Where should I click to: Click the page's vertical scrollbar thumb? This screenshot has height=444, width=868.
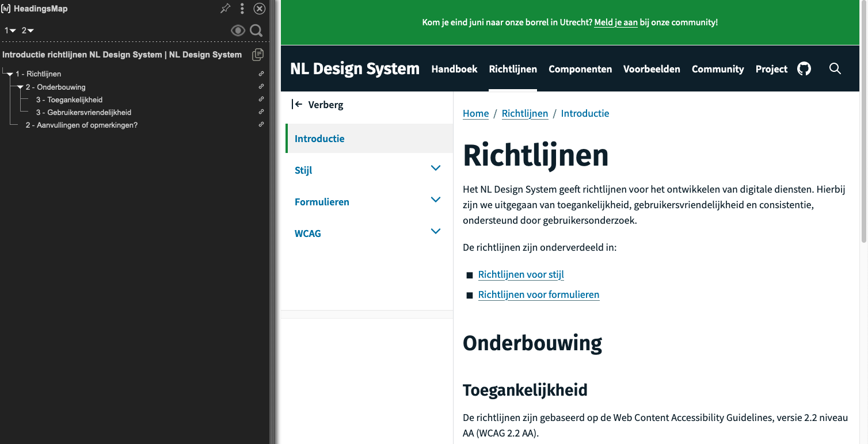(863, 121)
